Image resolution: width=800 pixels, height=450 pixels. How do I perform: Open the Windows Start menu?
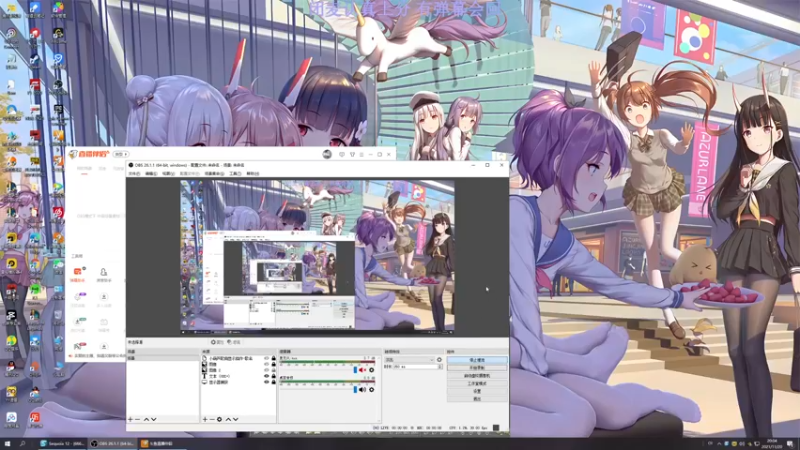pyautogui.click(x=7, y=444)
